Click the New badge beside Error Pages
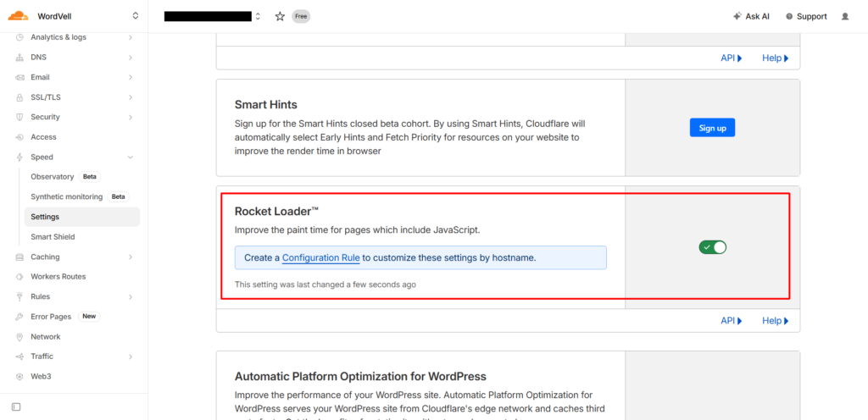 [89, 317]
